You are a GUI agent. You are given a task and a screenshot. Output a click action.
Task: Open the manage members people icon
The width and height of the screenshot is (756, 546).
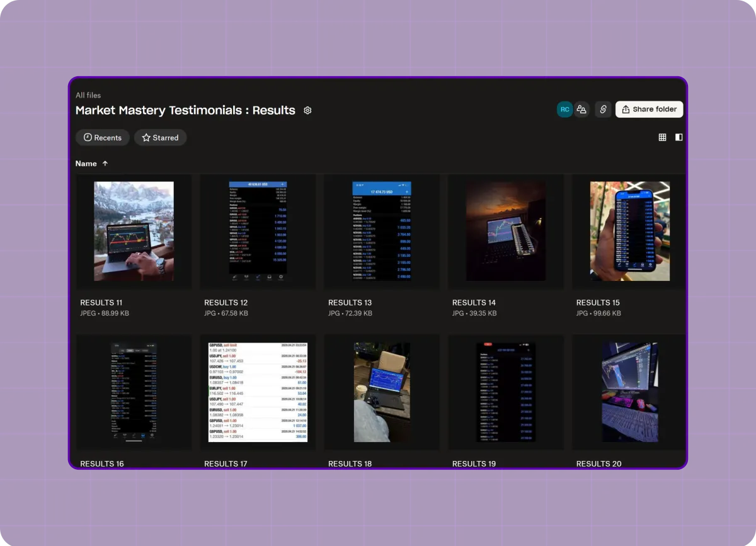point(581,110)
